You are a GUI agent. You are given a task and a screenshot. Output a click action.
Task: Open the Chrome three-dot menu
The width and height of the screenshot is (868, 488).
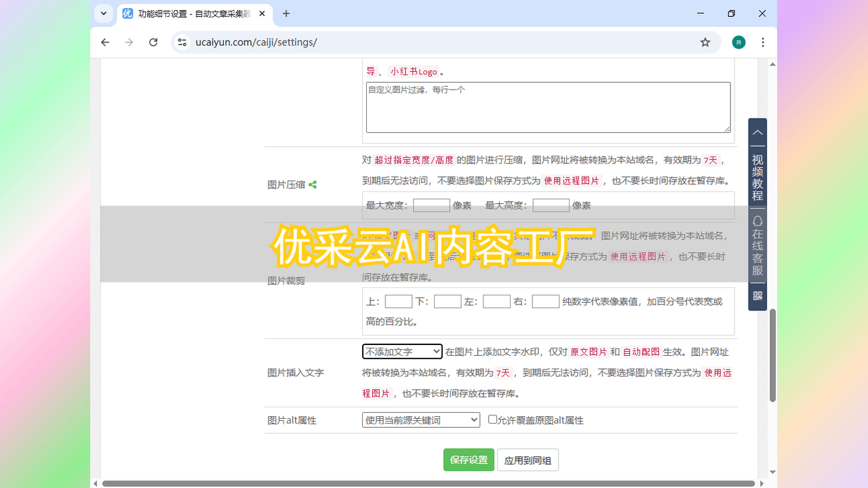tap(763, 42)
